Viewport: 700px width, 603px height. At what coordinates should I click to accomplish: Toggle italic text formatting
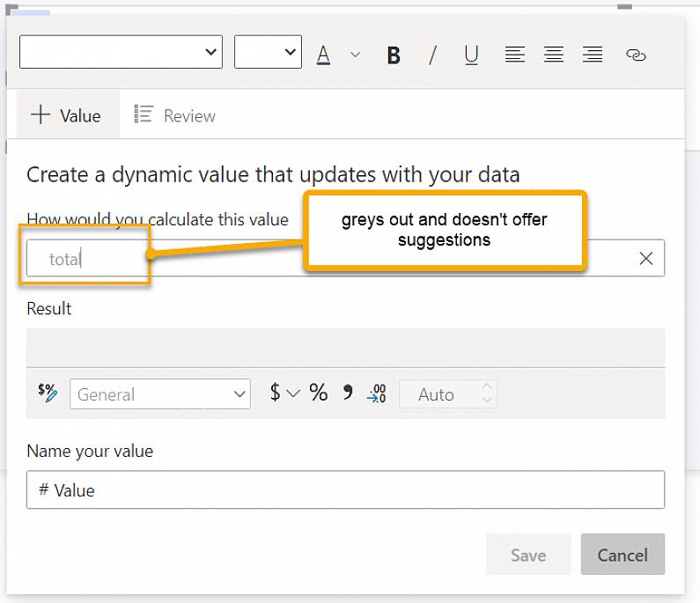tap(432, 55)
